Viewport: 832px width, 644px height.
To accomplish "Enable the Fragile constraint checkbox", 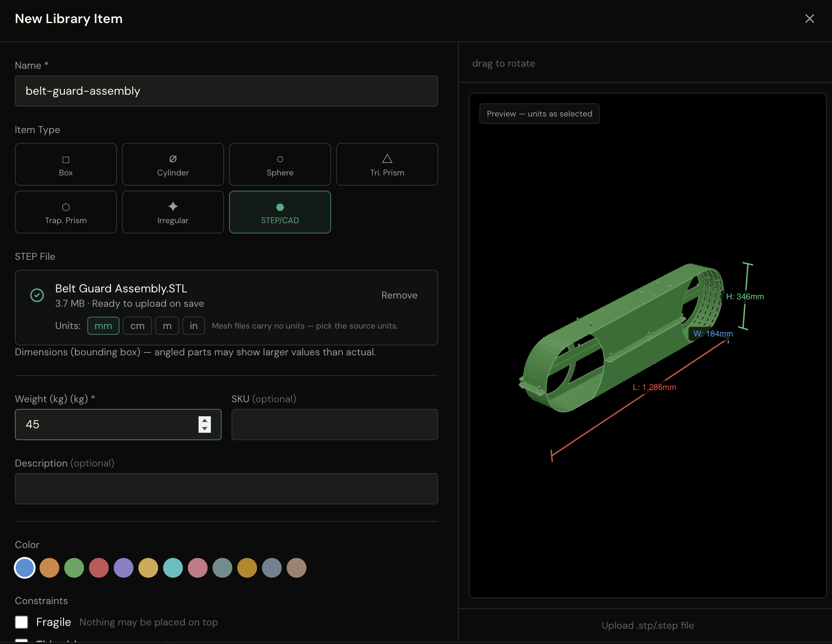I will pos(21,622).
